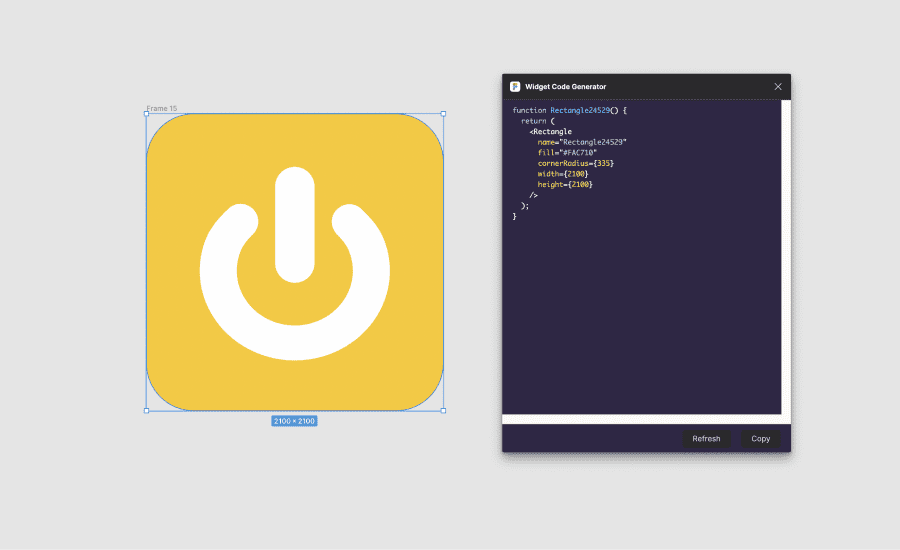Viewport: 900px width, 550px height.
Task: Click the Widget Code Generator title text
Action: click(565, 87)
